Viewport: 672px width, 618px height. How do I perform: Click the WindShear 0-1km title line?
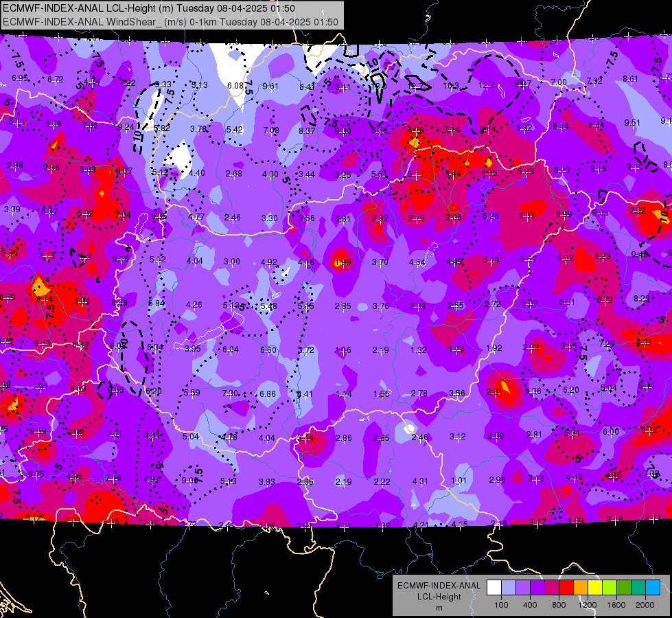170,22
